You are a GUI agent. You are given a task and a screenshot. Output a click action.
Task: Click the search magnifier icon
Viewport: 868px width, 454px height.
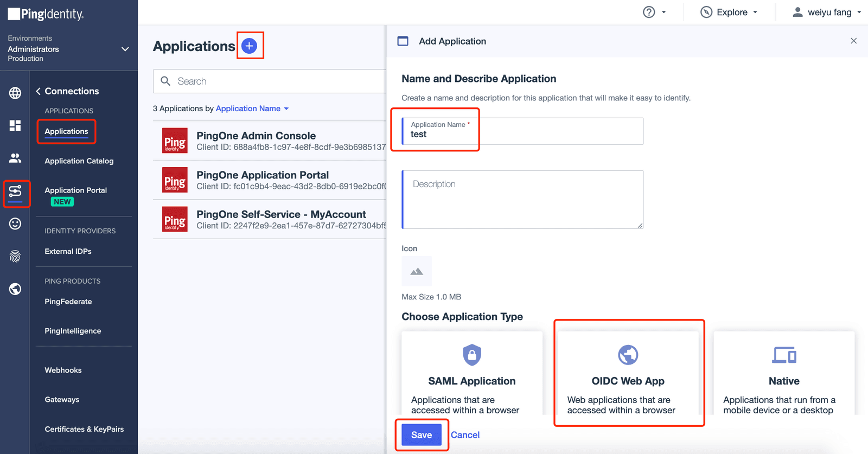pos(166,81)
